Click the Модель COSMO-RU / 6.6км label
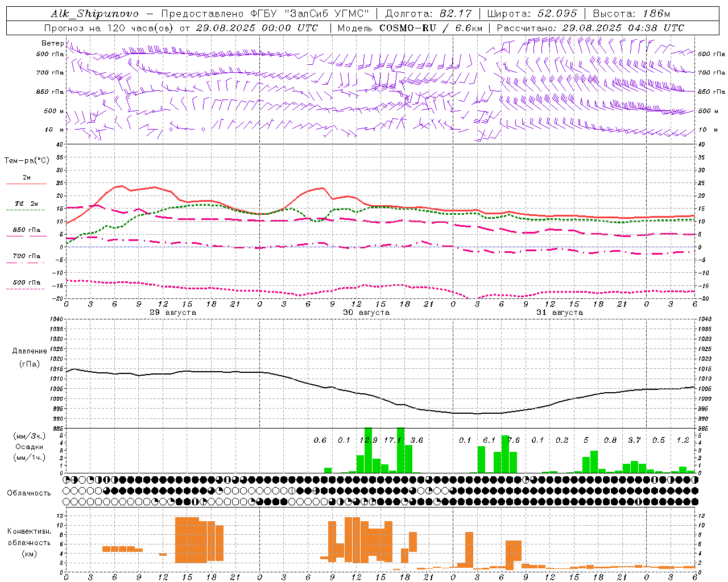The image size is (728, 582). pyautogui.click(x=410, y=28)
